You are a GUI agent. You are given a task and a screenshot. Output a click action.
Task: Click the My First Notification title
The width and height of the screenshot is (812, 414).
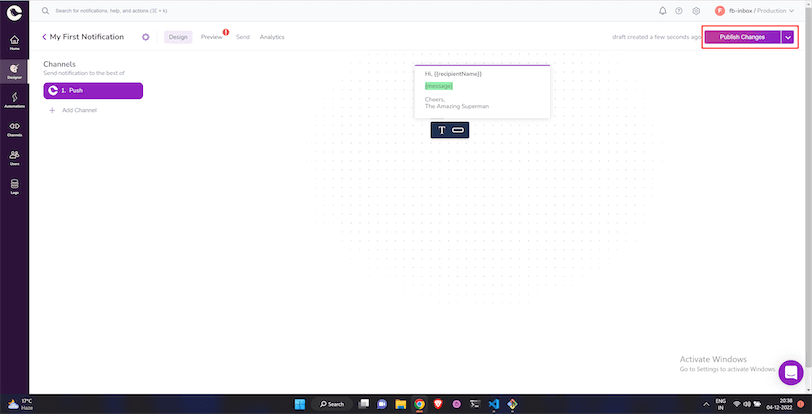(87, 37)
